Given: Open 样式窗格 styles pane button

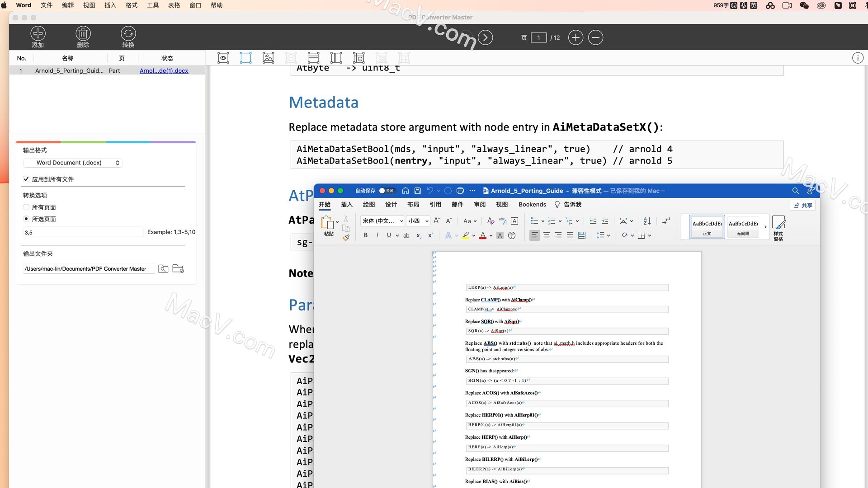Looking at the screenshot, I should coord(778,228).
